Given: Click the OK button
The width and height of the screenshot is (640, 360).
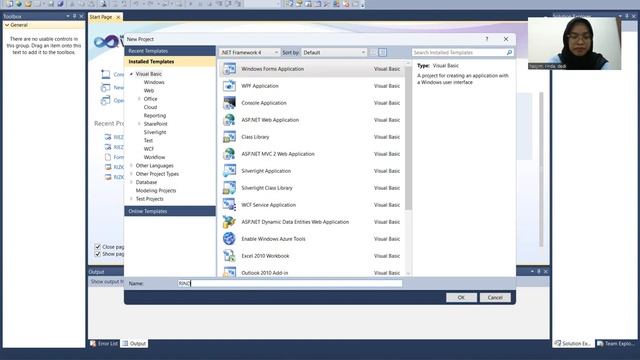Looking at the screenshot, I should [x=461, y=298].
